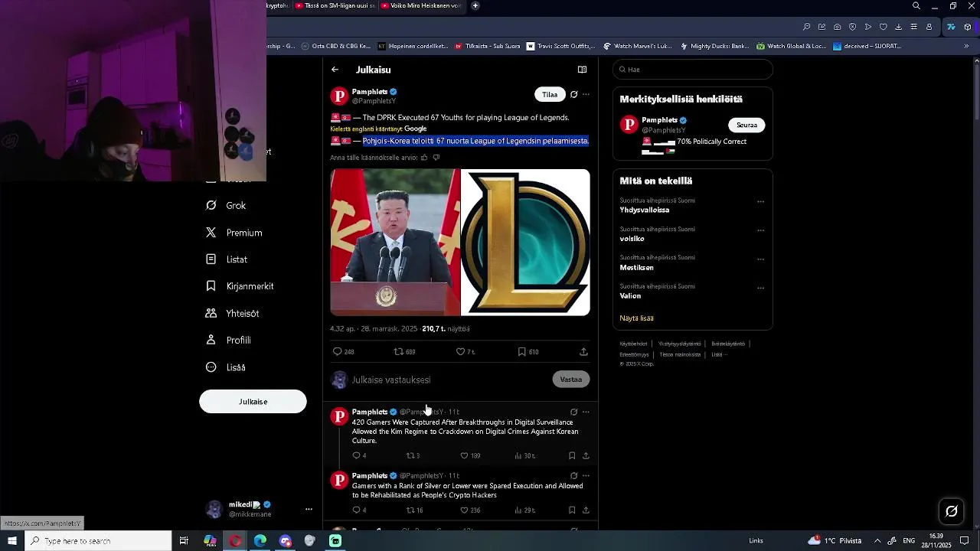
Task: Open more options on main Pamphlets post
Action: [x=586, y=95]
